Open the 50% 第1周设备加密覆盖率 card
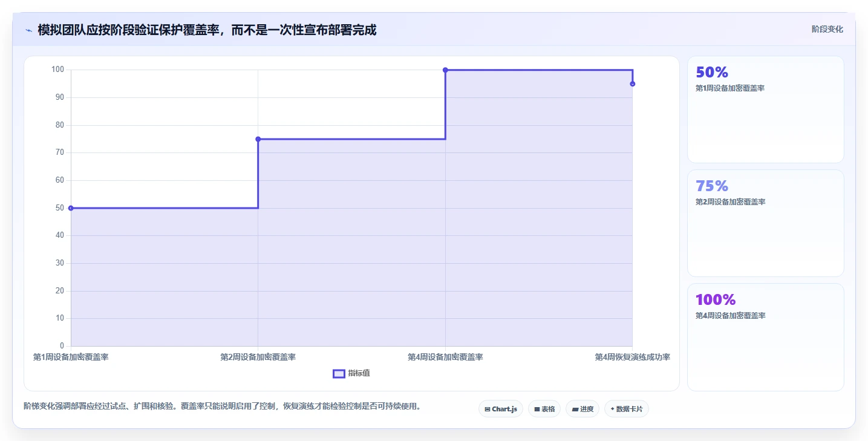This screenshot has height=441, width=868. click(765, 109)
